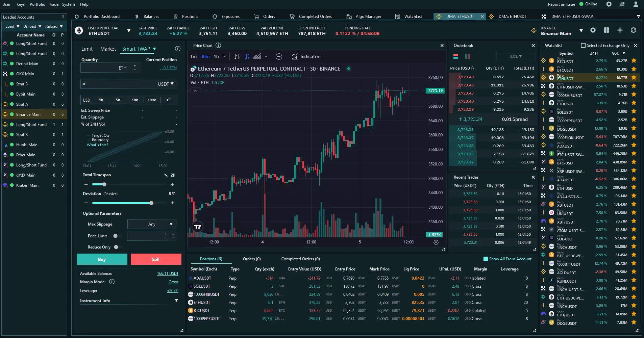644x338 pixels.
Task: Add a new panel with plus icon
Action: [620, 30]
